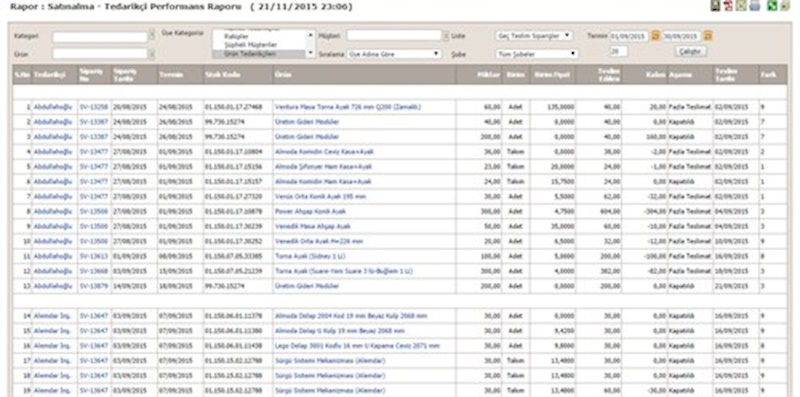Screen dimensions: 800x397
Task: Open order link SV-13879
Action: point(94,286)
